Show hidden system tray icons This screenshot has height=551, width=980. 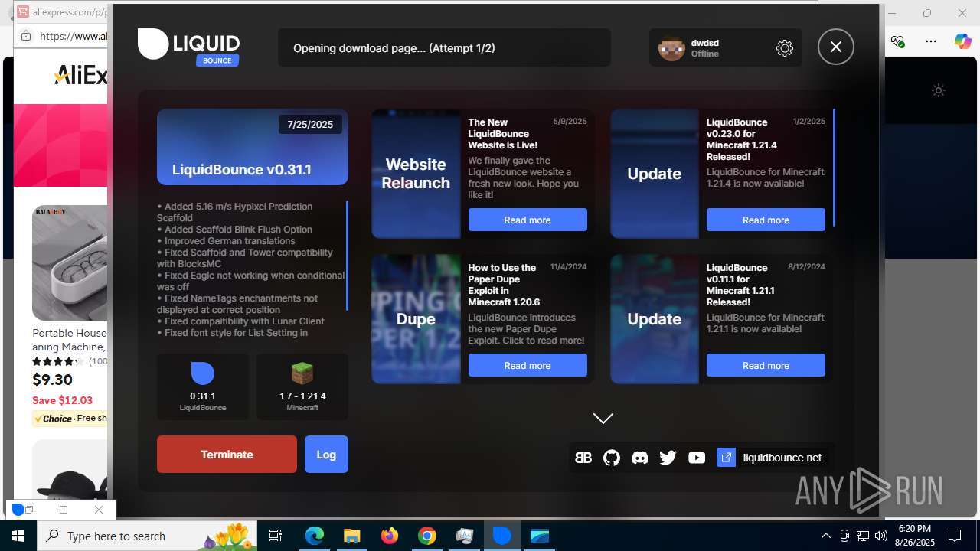825,536
